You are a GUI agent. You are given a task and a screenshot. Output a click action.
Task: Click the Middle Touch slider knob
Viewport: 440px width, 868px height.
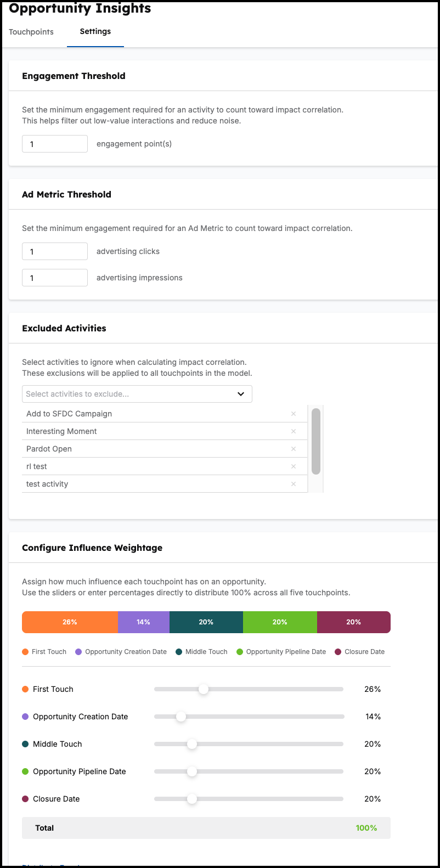pyautogui.click(x=192, y=744)
